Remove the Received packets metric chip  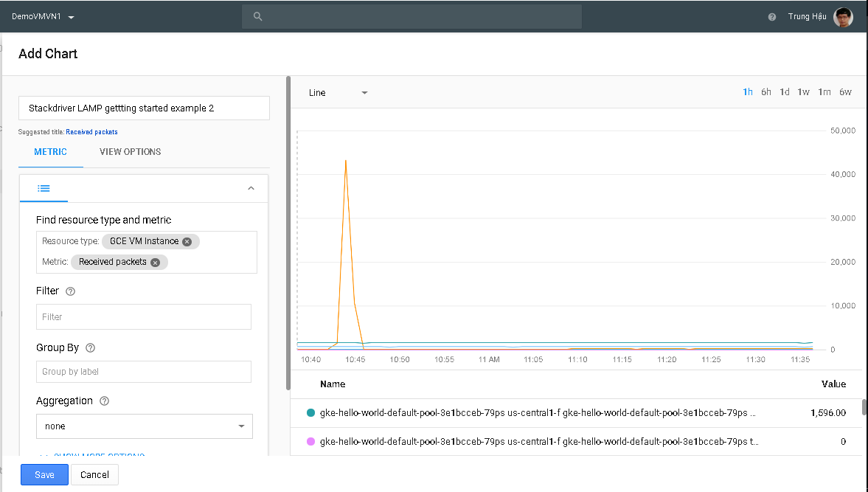(x=155, y=263)
